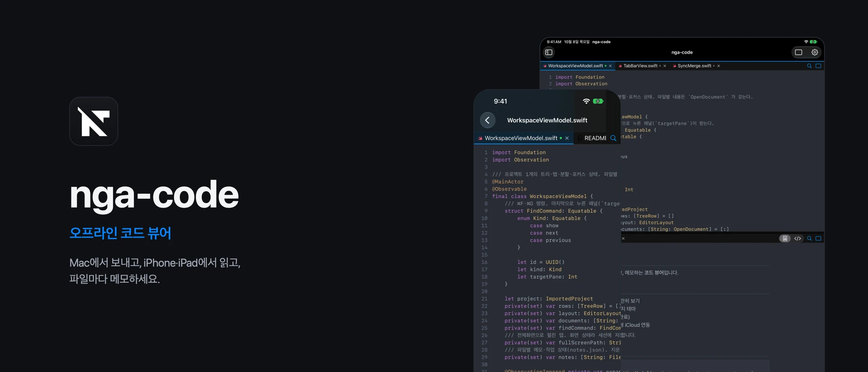Screen dimensions: 868x372
Task: Click the iPhone Wi-Fi status icon
Action: 586,101
